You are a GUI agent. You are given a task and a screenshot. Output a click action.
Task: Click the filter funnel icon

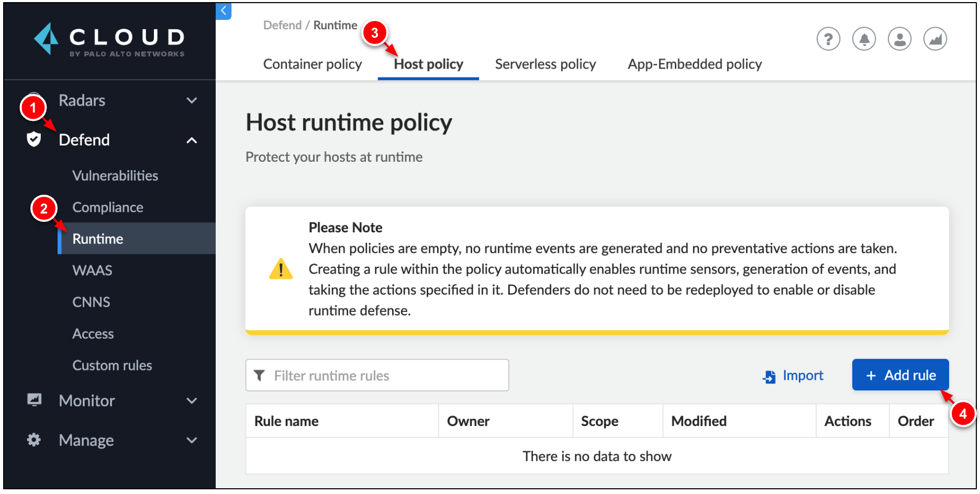[x=260, y=375]
